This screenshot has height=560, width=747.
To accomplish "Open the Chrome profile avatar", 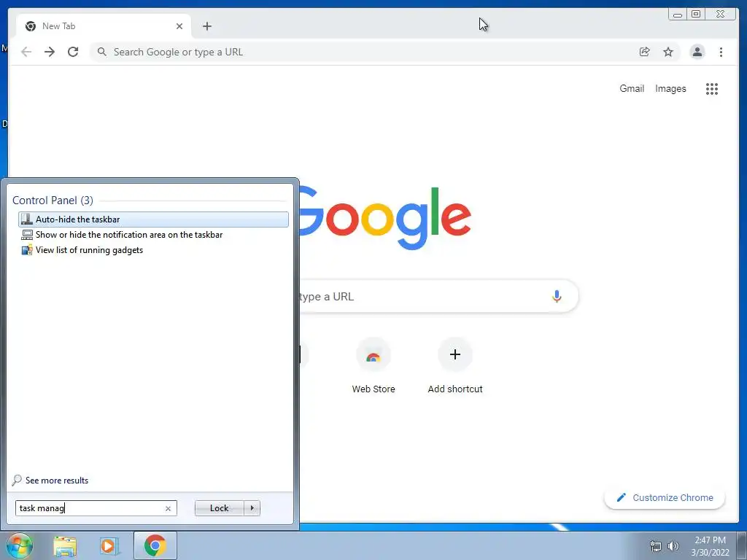I will [697, 52].
